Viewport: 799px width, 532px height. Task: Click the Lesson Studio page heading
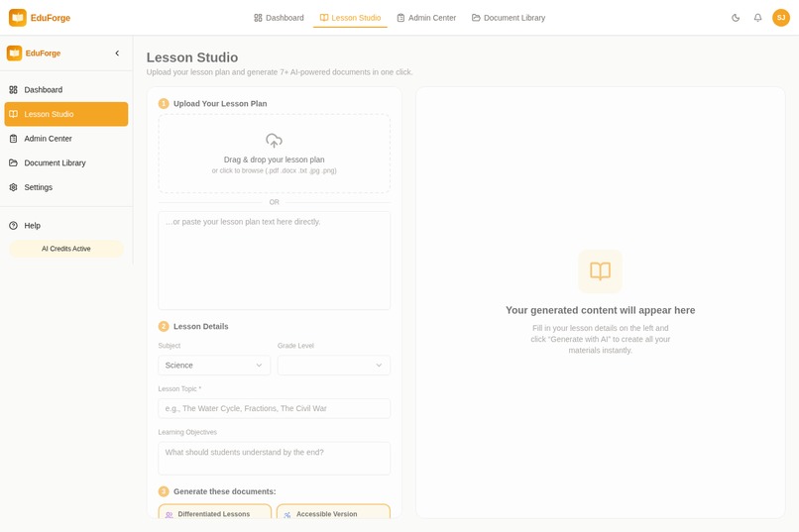pyautogui.click(x=192, y=57)
